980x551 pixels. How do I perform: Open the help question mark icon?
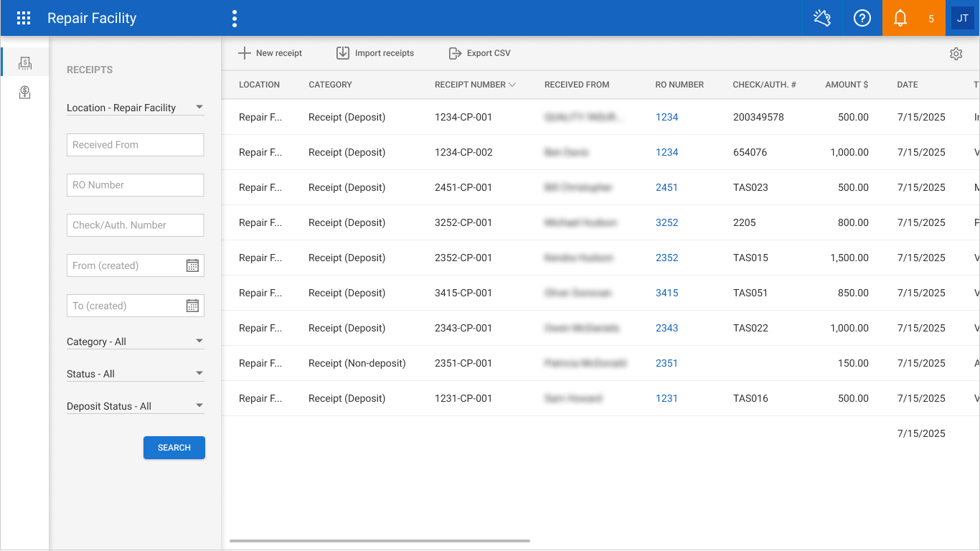(862, 19)
